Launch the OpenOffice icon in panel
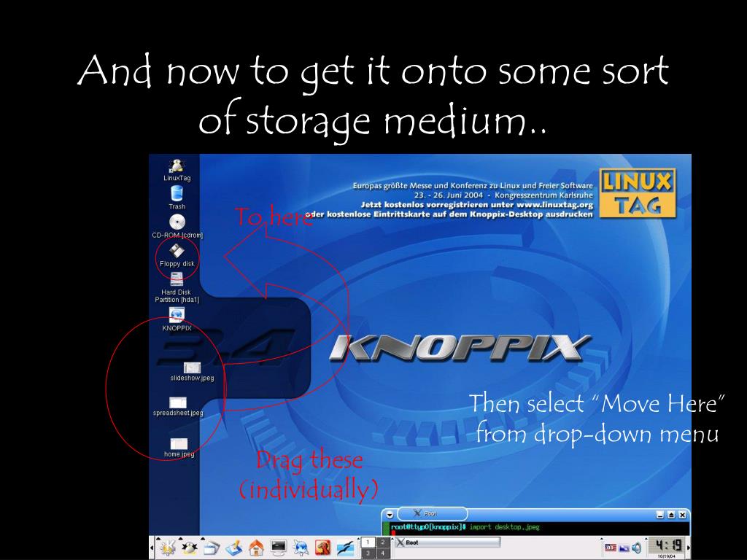Viewport: 747px width, 560px height. [345, 548]
